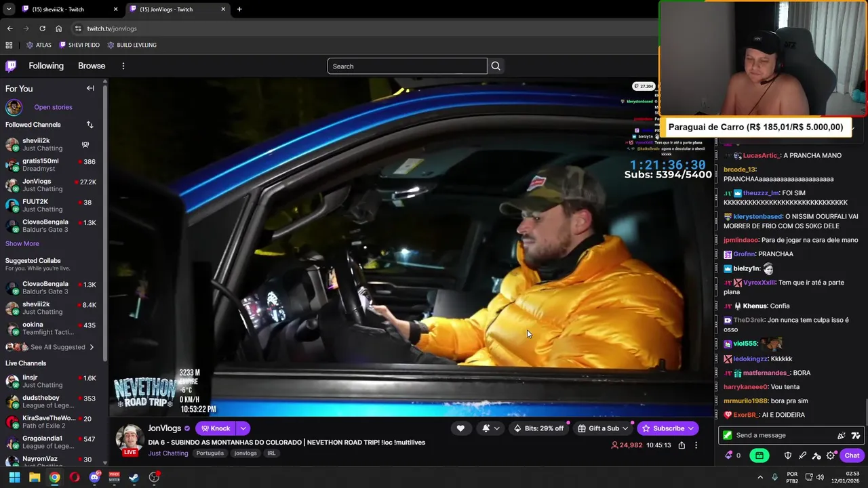
Task: Click the Subscribe button
Action: tap(667, 428)
